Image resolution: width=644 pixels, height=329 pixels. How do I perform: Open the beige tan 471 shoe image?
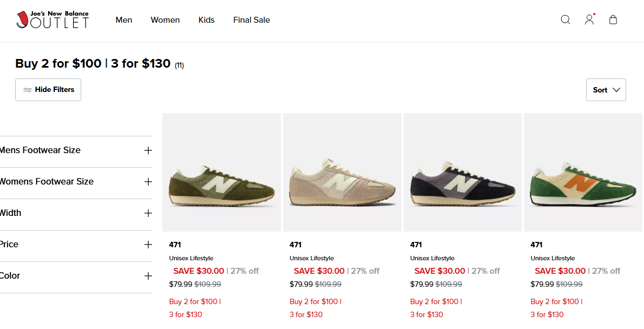click(342, 173)
